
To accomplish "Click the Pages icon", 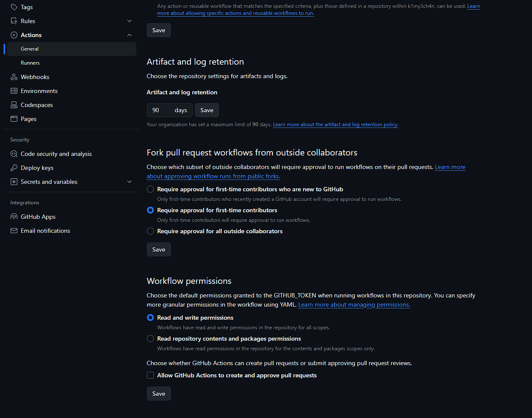I will tap(14, 119).
